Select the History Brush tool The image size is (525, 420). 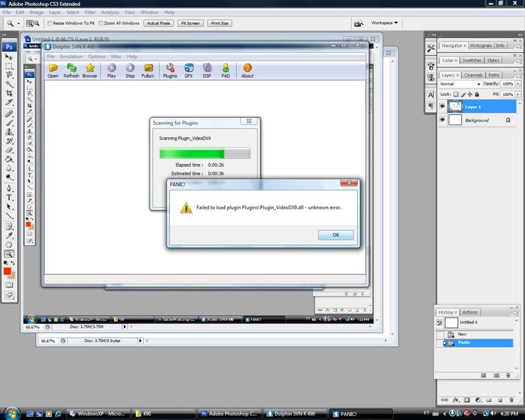point(9,140)
